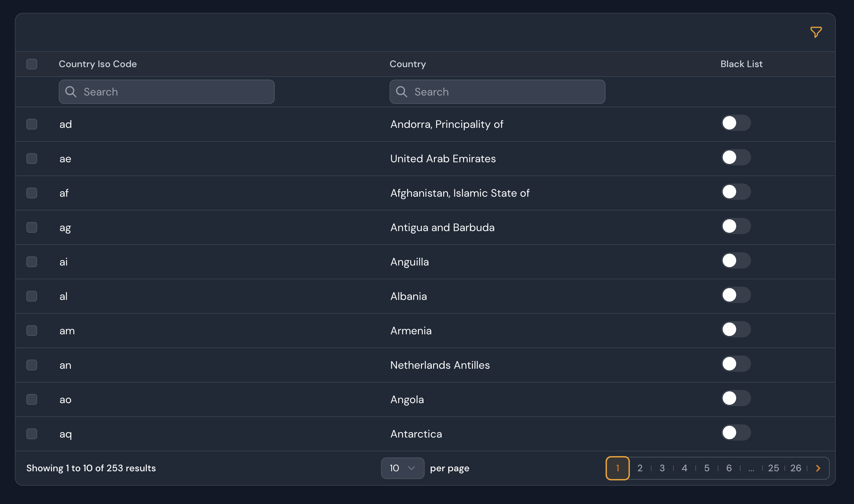The image size is (854, 504).
Task: Select the checkbox for United Arab Emirates row
Action: click(x=31, y=158)
